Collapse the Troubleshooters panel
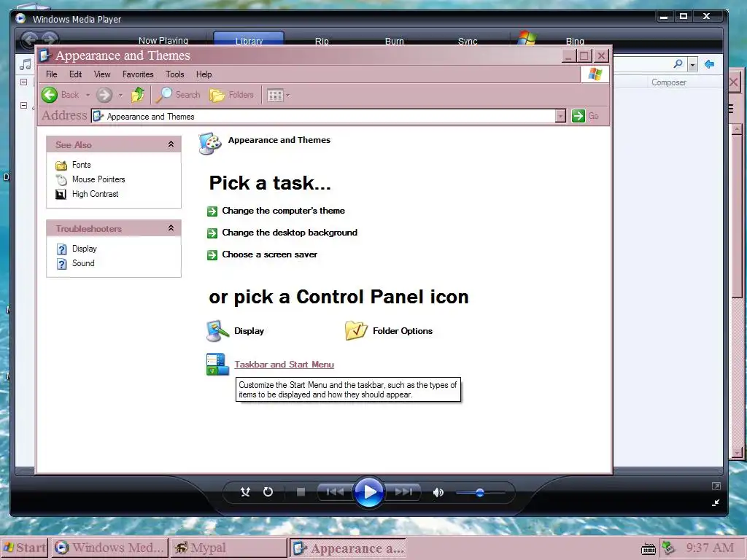This screenshot has width=747, height=560. click(x=171, y=228)
